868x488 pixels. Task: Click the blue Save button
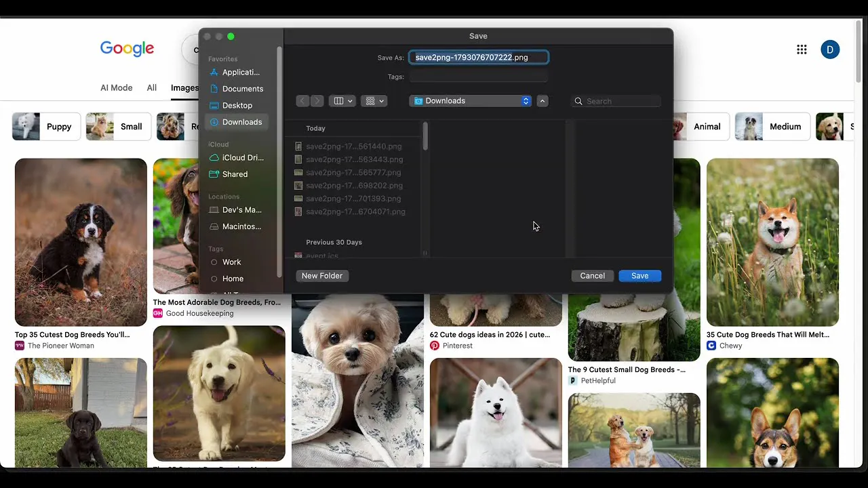click(640, 276)
